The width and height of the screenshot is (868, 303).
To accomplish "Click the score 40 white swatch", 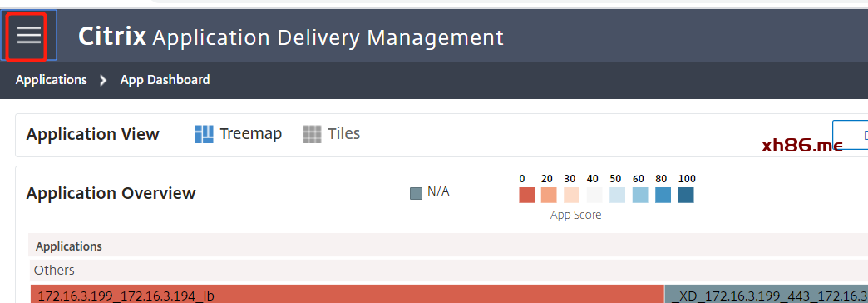I will [594, 195].
